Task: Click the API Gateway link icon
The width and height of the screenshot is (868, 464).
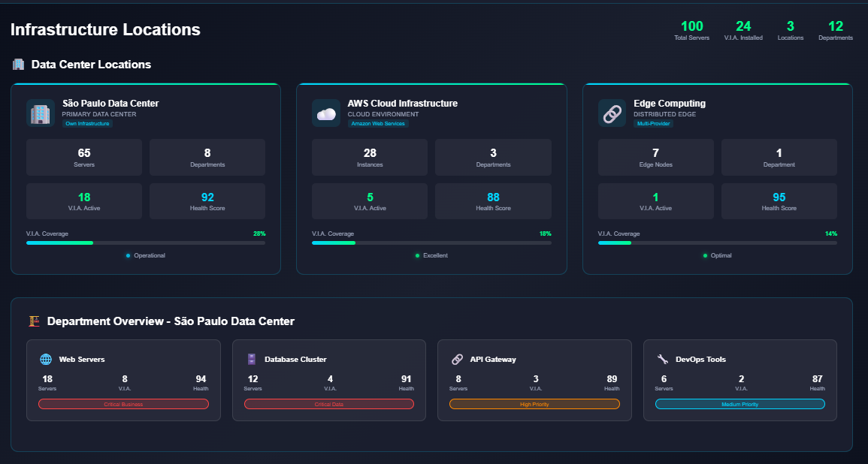Action: click(x=457, y=360)
